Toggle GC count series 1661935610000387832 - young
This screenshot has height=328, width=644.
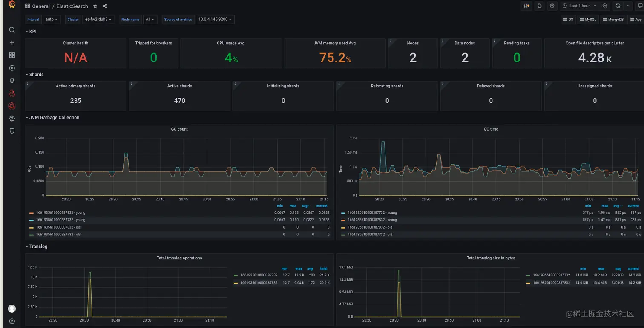(60, 213)
